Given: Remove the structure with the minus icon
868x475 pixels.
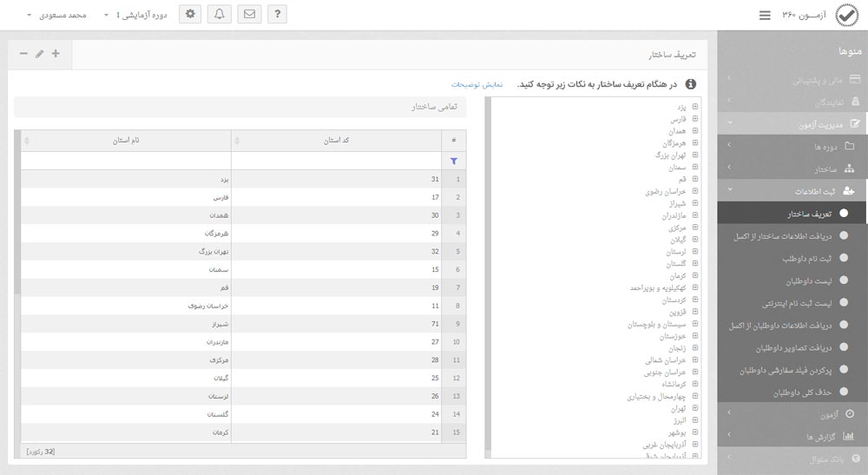Looking at the screenshot, I should point(23,54).
